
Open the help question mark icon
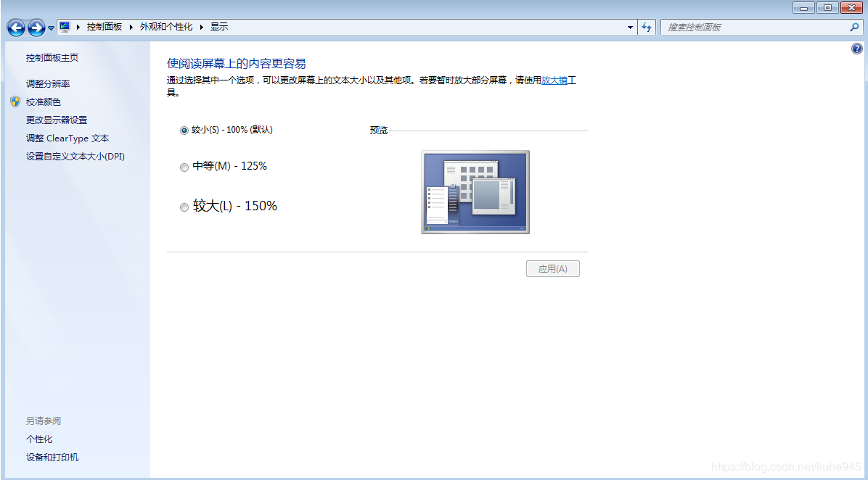(x=856, y=49)
